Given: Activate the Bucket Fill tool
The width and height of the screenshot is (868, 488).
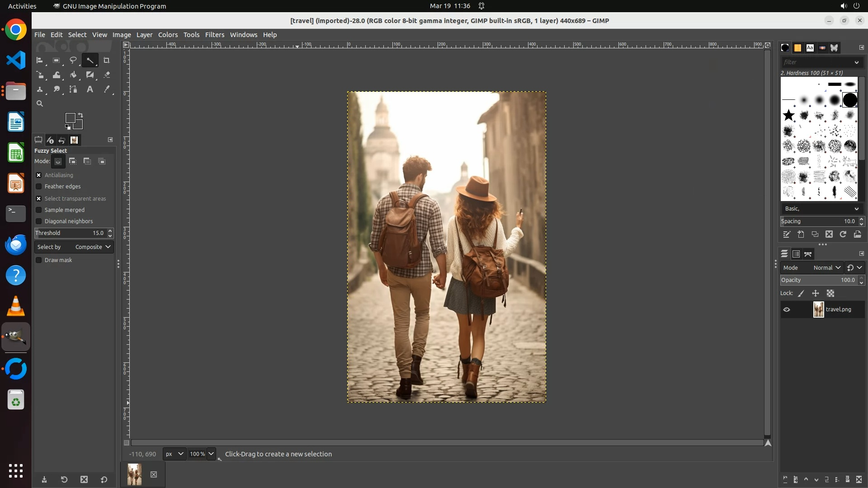Looking at the screenshot, I should 73,75.
